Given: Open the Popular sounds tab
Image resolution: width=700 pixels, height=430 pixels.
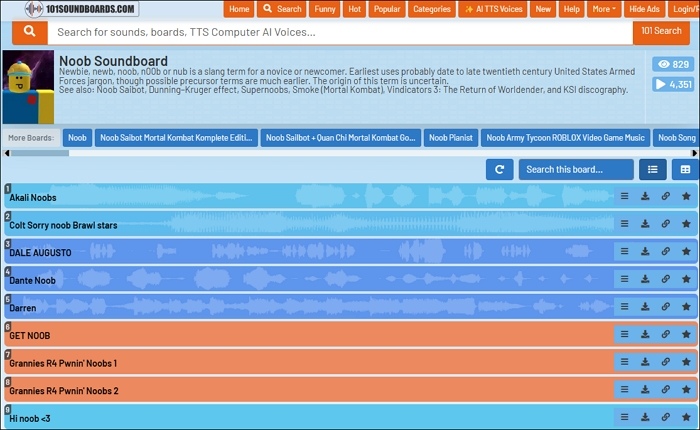Looking at the screenshot, I should point(387,9).
